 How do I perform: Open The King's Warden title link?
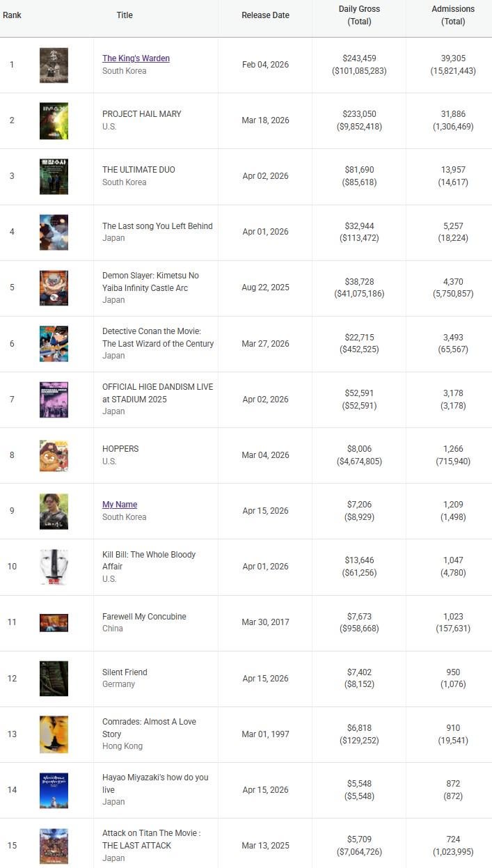tap(136, 58)
